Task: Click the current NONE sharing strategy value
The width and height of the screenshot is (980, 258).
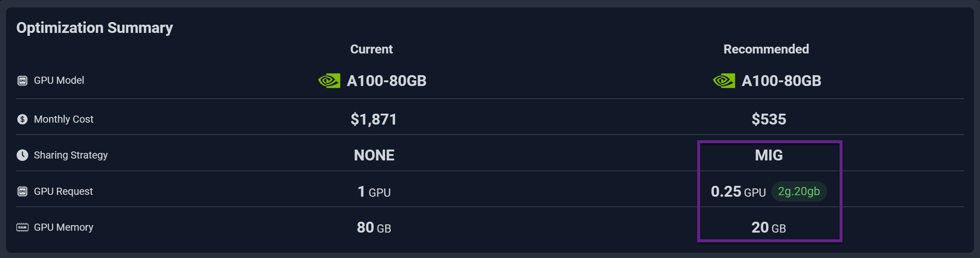Action: pos(374,155)
